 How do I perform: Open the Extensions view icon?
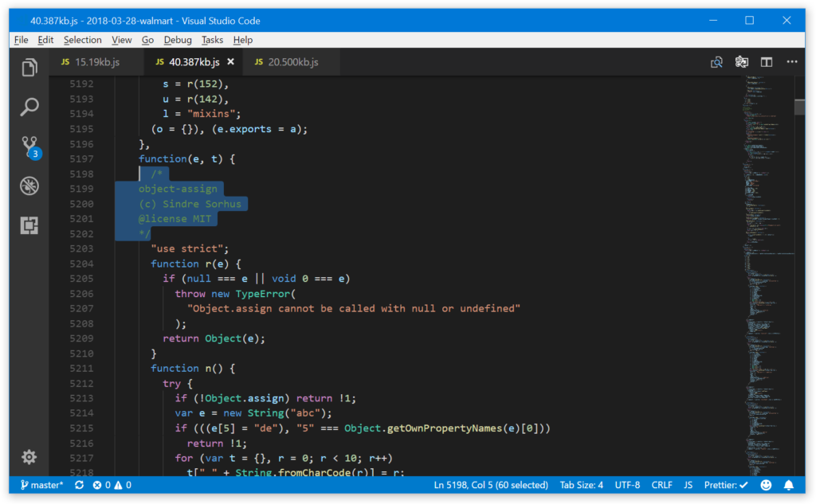(x=29, y=225)
